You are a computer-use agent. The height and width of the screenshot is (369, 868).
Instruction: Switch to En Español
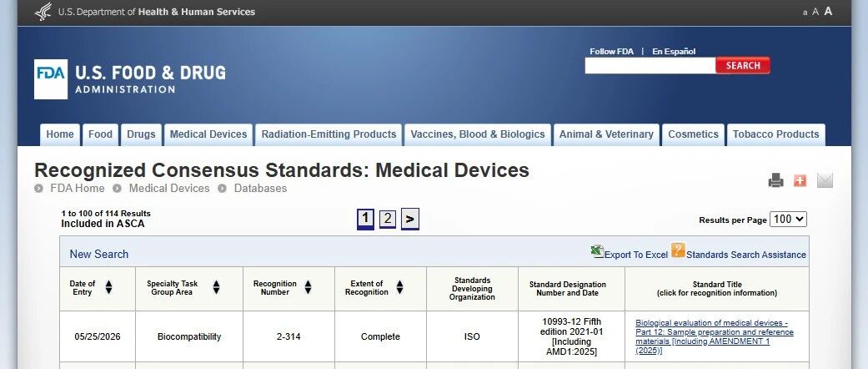(x=674, y=52)
